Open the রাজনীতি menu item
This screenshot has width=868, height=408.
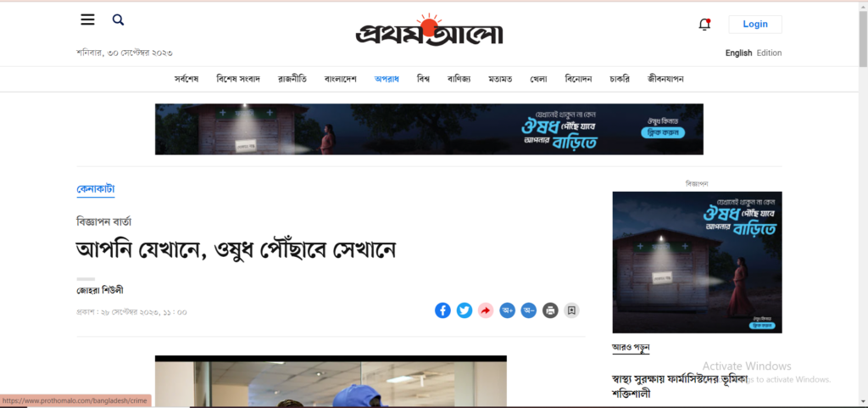pos(292,79)
